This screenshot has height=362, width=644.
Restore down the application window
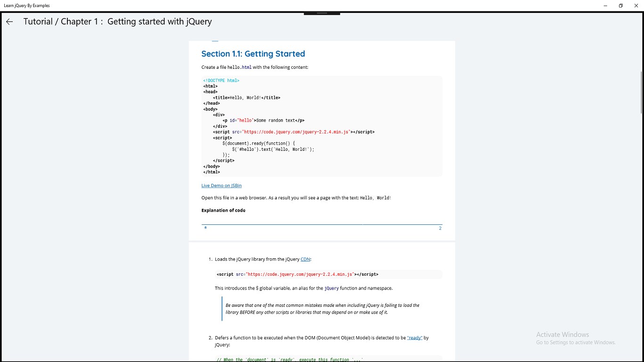click(621, 6)
